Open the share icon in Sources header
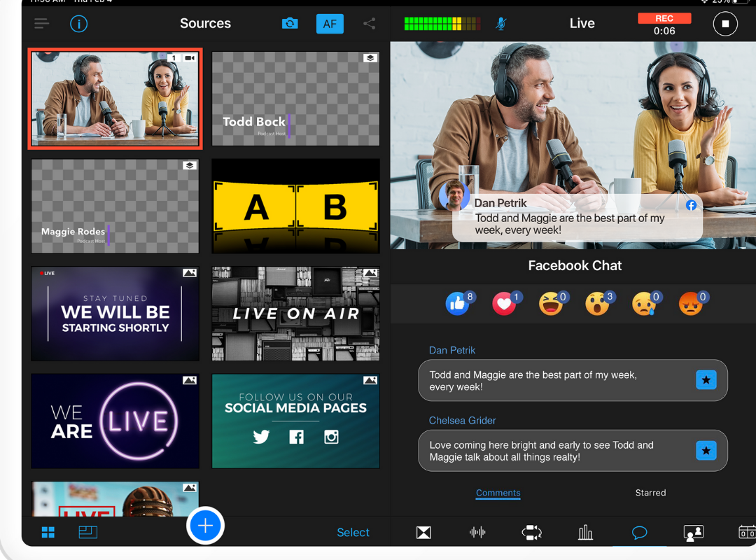This screenshot has width=756, height=560. tap(370, 23)
